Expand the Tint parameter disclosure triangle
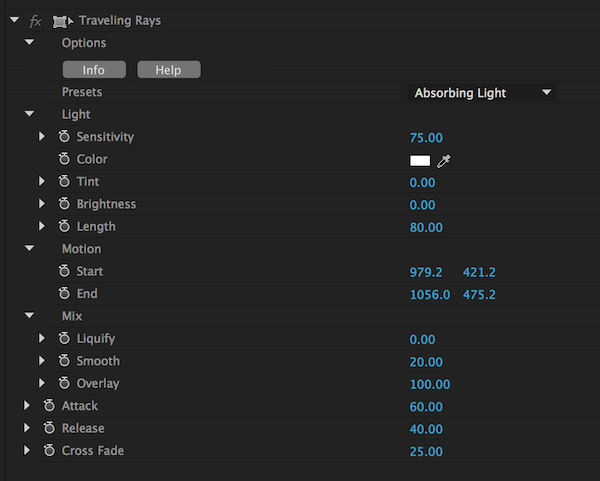600x481 pixels. [42, 182]
